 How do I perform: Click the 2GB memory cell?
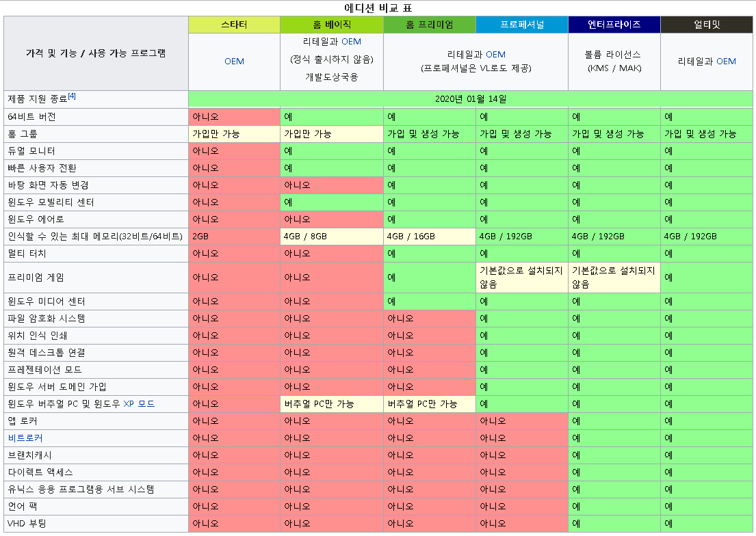tap(234, 237)
